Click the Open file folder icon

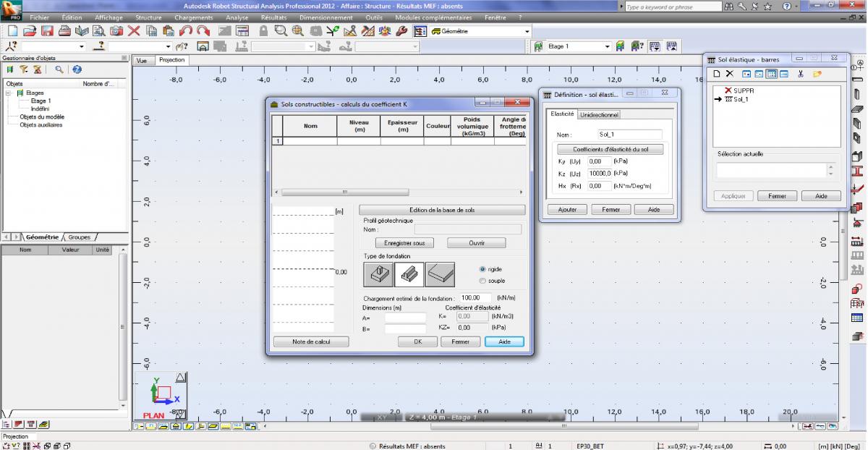pyautogui.click(x=30, y=31)
